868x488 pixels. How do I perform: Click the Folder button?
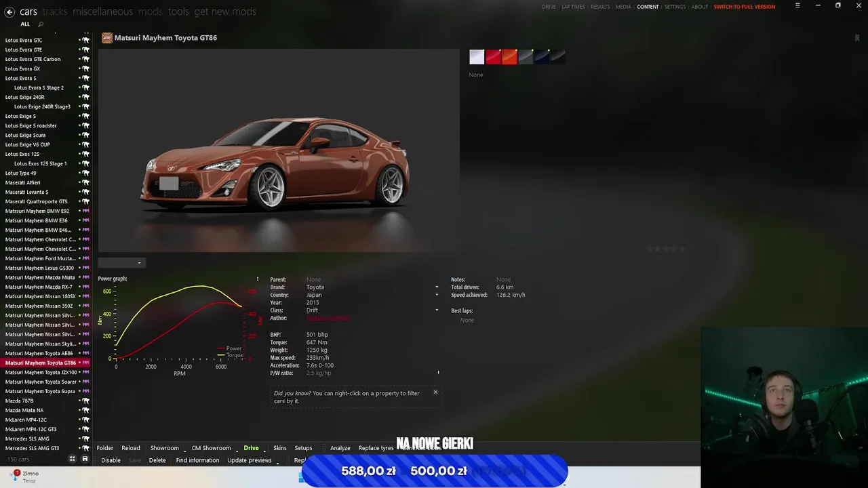105,448
